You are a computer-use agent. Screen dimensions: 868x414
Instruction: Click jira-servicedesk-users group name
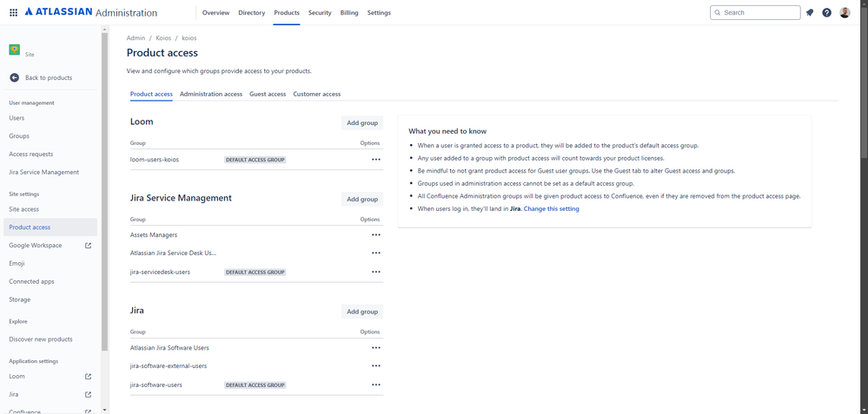click(160, 272)
